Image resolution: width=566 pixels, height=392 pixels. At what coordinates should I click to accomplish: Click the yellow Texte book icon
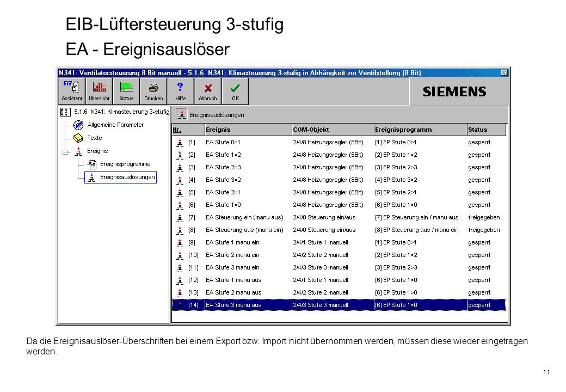pos(78,138)
